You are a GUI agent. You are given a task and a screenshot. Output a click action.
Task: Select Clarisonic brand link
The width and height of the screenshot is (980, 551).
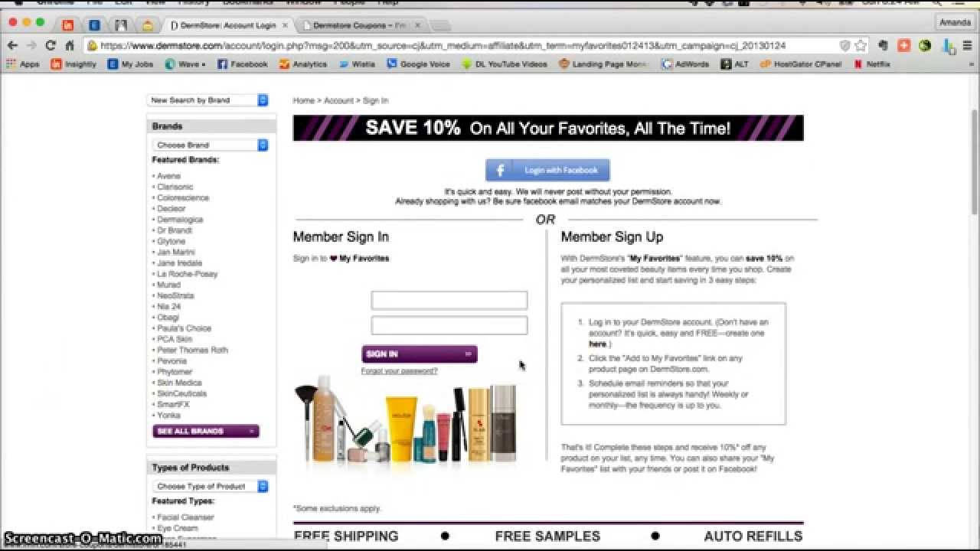pyautogui.click(x=175, y=187)
